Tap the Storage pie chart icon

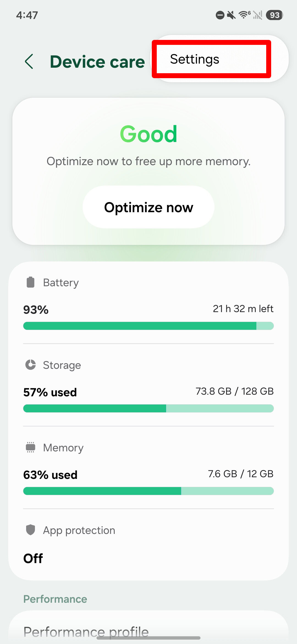point(31,365)
